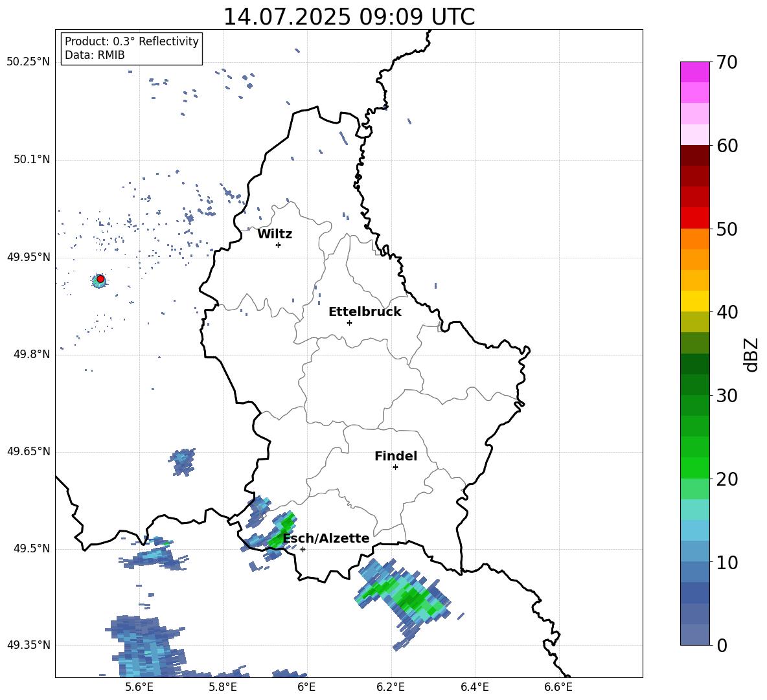Click the colorbar tick value 0

coord(722,645)
